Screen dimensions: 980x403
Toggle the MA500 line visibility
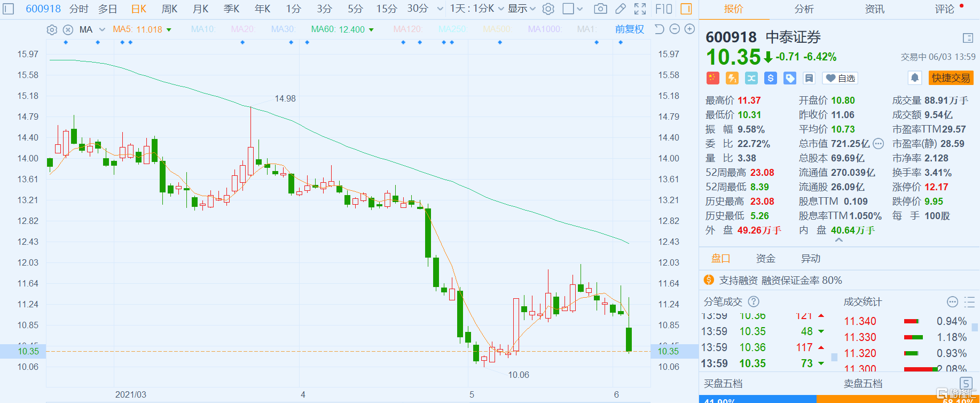497,29
